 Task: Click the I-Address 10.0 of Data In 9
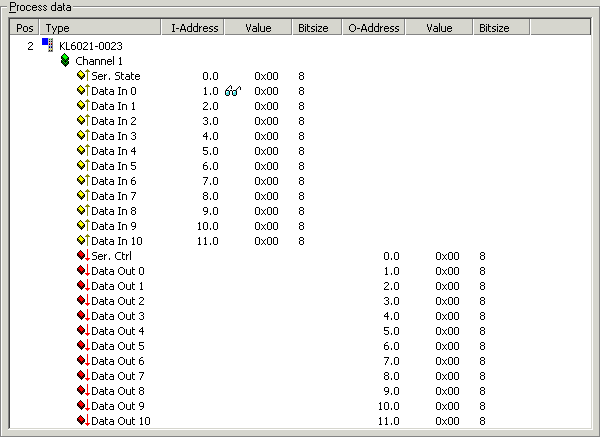(x=207, y=226)
